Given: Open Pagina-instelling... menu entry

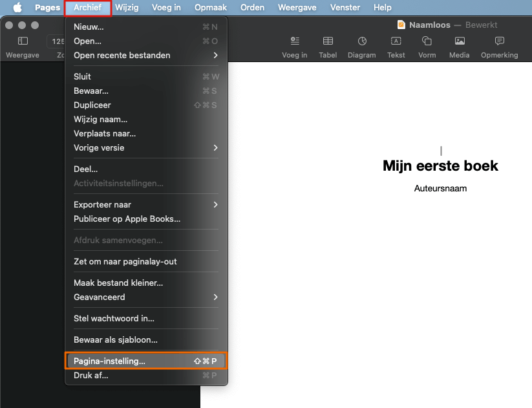Looking at the screenshot, I should [x=146, y=361].
